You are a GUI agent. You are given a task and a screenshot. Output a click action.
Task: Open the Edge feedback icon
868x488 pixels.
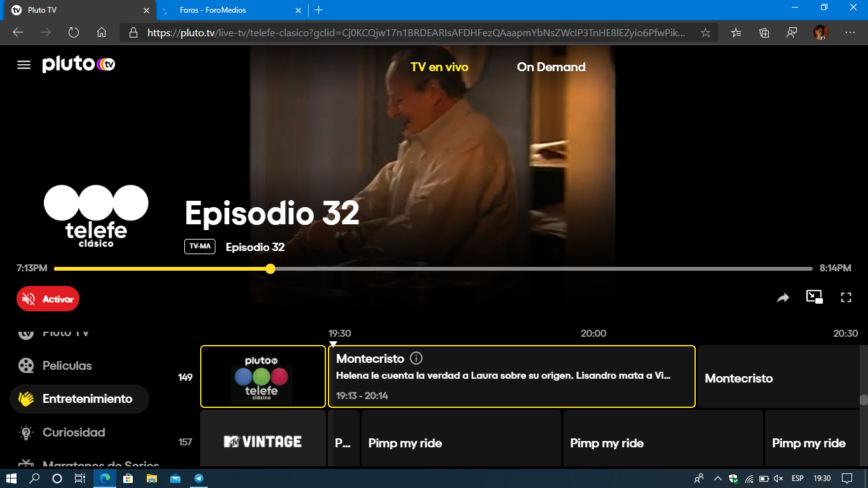click(x=792, y=32)
